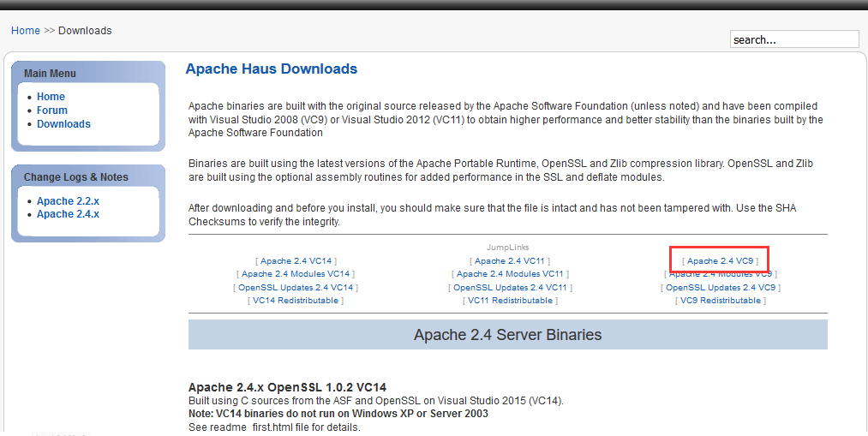This screenshot has height=436, width=868.
Task: Click the Windows XP note text
Action: click(338, 414)
